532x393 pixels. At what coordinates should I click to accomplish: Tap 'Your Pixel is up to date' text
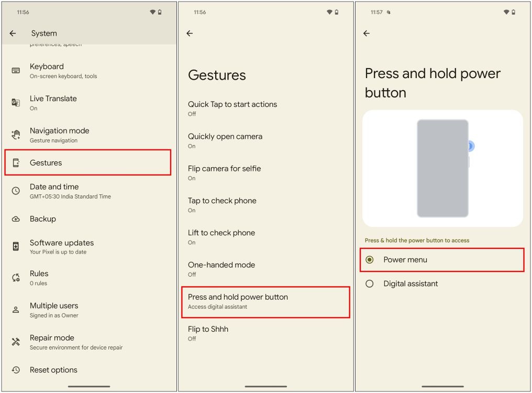click(x=58, y=252)
